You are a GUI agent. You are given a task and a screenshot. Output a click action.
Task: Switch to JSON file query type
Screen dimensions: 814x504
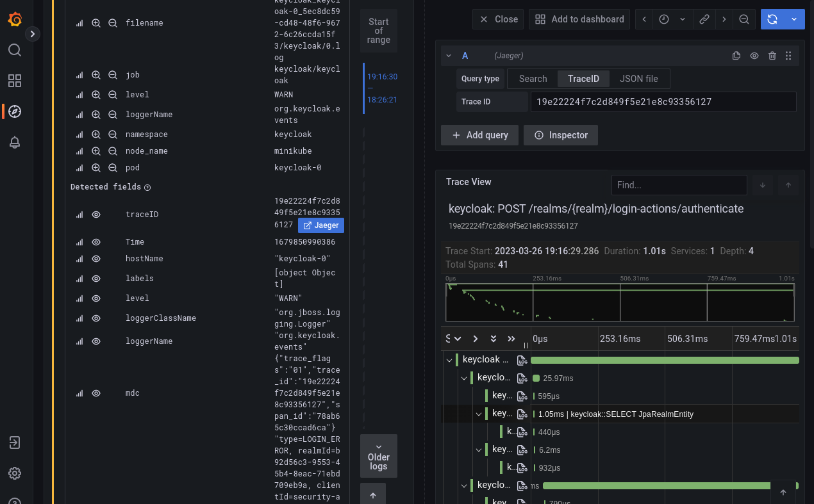(x=638, y=79)
